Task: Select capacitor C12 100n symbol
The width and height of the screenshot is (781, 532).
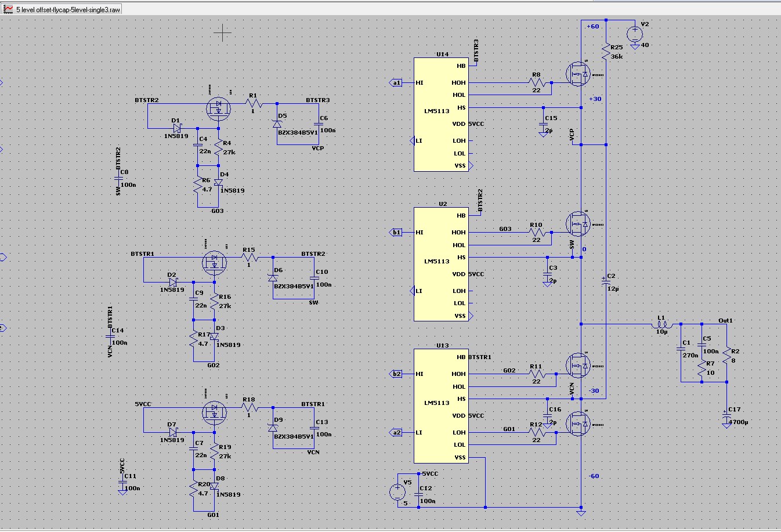Action: pos(419,495)
